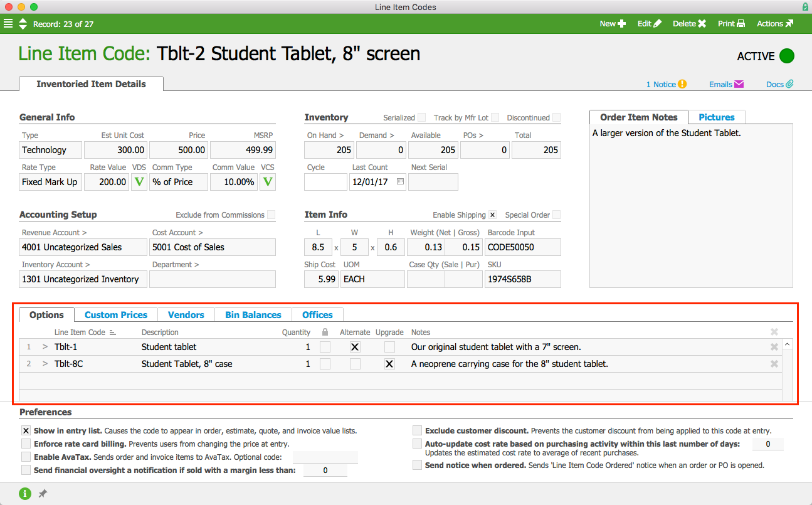Image resolution: width=812 pixels, height=505 pixels.
Task: Switch to the Custom Prices tab
Action: 116,315
